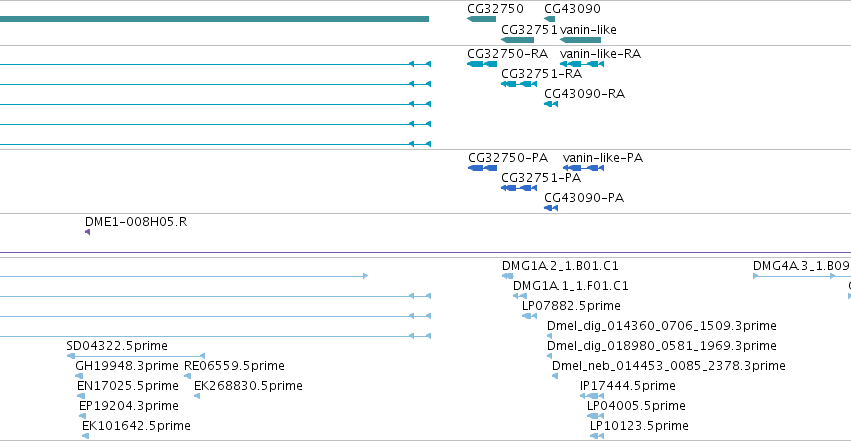The image size is (851, 441).
Task: Click the DME1-008H05.R feature arrow
Action: pos(87,232)
